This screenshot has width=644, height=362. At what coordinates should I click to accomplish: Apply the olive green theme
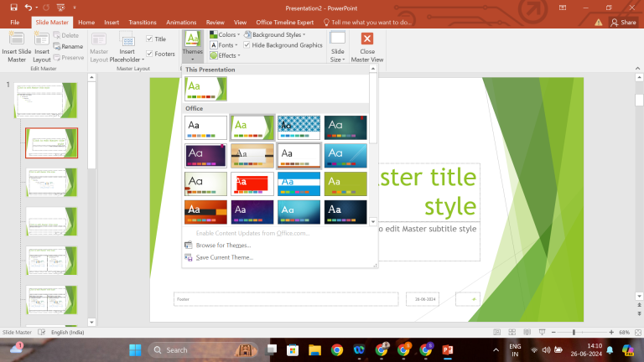pyautogui.click(x=345, y=184)
